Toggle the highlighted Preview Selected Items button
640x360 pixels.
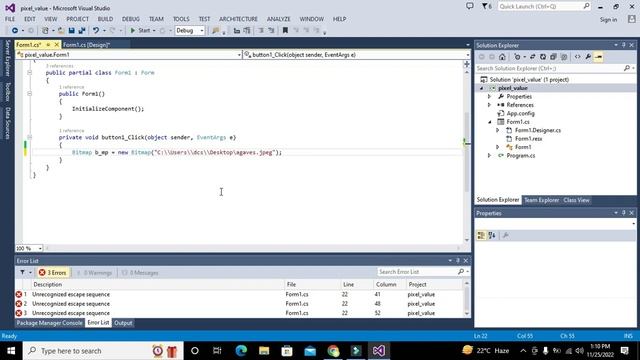(x=599, y=57)
